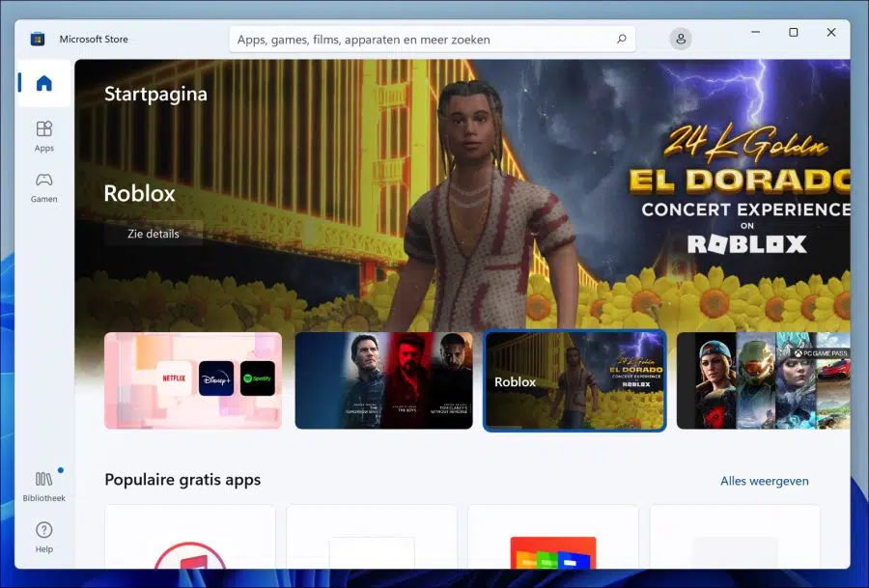Click the Zie details button
The height and width of the screenshot is (588, 869).
(x=153, y=234)
